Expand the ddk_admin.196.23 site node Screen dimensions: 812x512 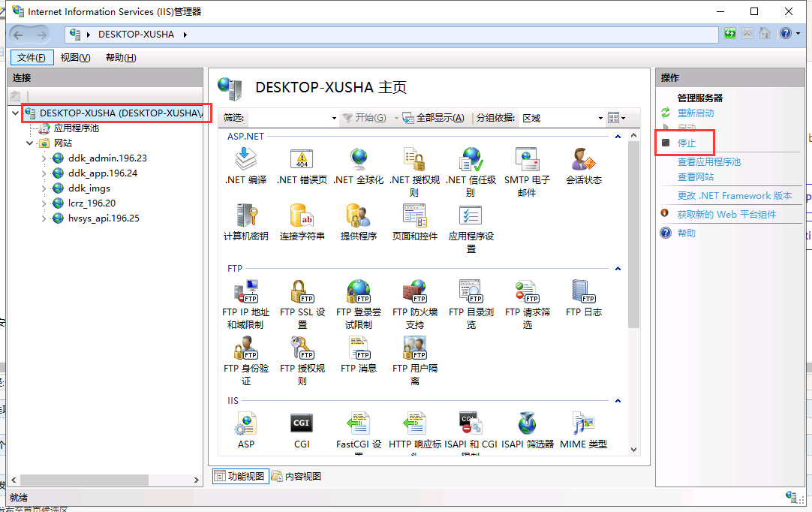pyautogui.click(x=44, y=158)
